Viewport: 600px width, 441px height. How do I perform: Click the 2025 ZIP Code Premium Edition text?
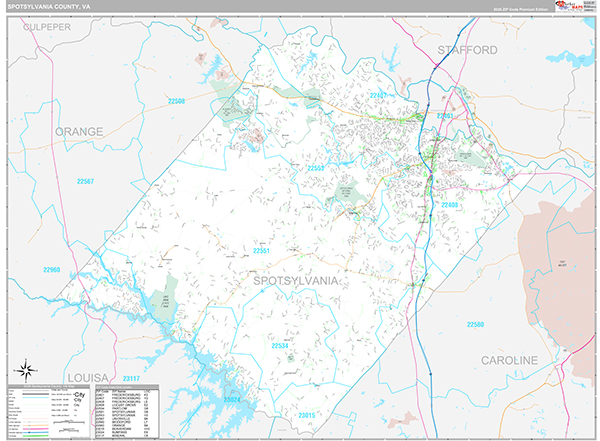click(520, 9)
